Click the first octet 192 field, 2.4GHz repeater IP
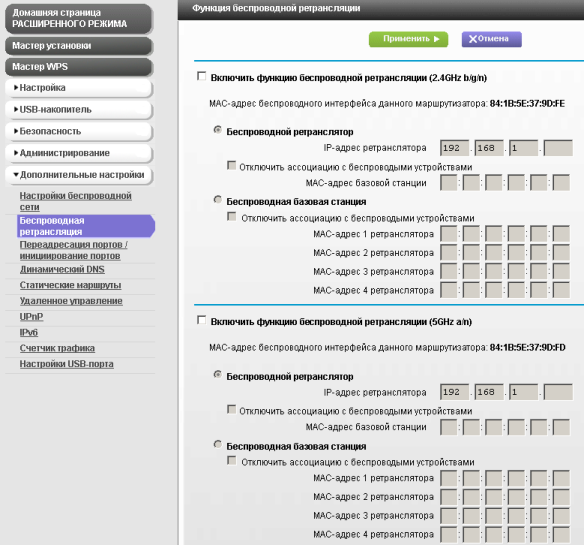The image size is (584, 545). [454, 148]
